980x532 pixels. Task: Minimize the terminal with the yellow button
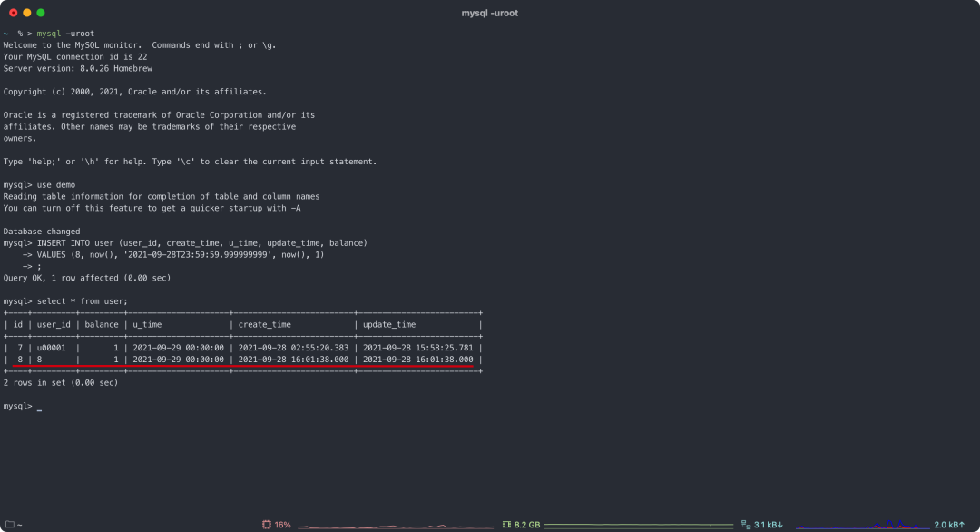tap(27, 13)
